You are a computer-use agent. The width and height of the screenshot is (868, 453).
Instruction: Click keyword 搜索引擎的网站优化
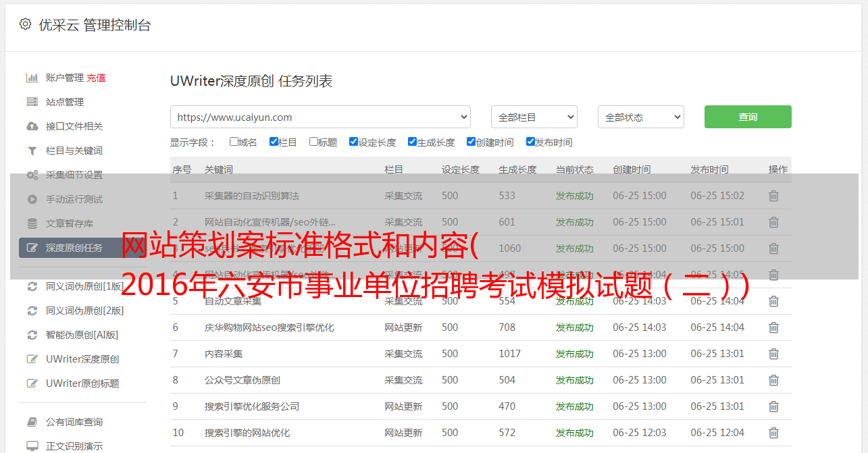[247, 433]
